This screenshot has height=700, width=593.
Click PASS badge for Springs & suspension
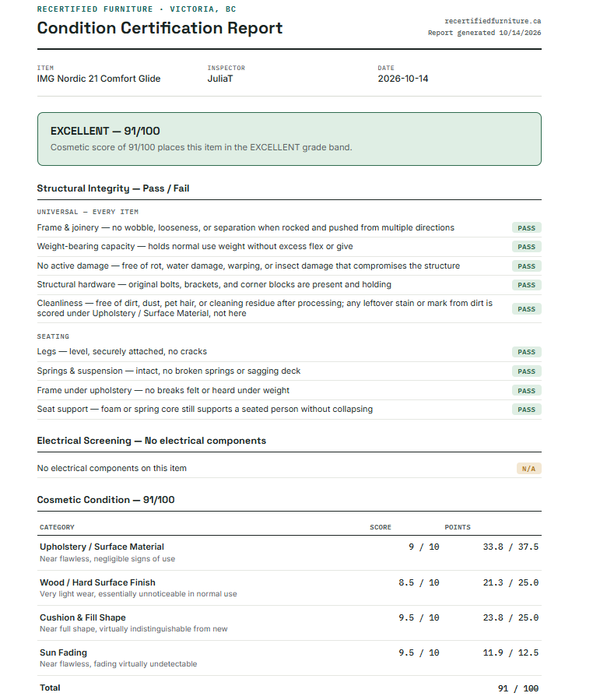coord(527,371)
